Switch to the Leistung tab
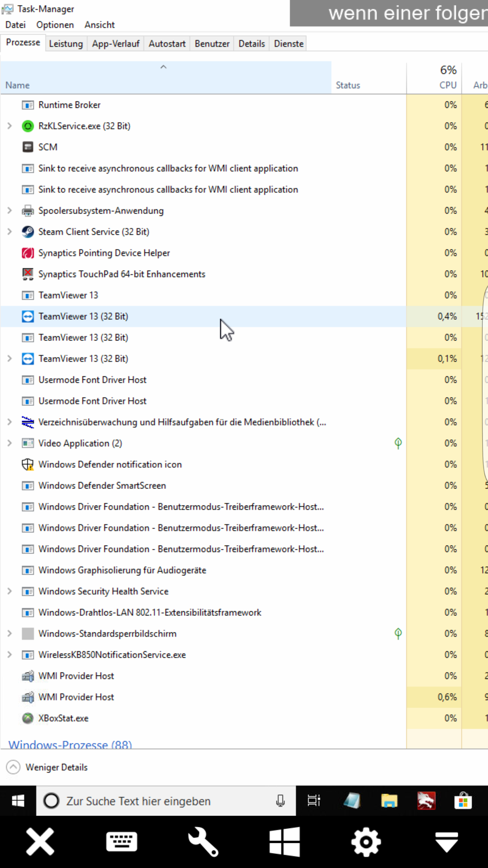This screenshot has height=868, width=488. point(66,44)
